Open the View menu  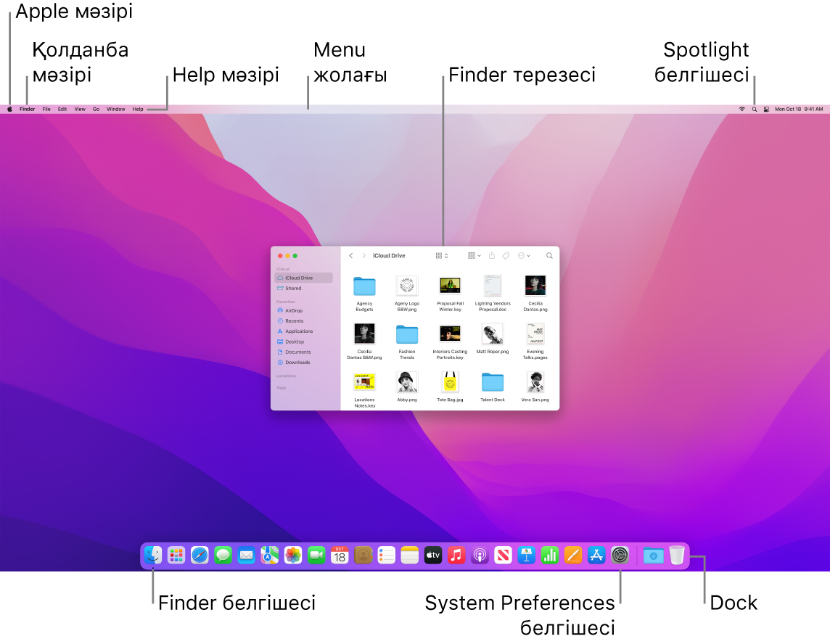point(80,109)
